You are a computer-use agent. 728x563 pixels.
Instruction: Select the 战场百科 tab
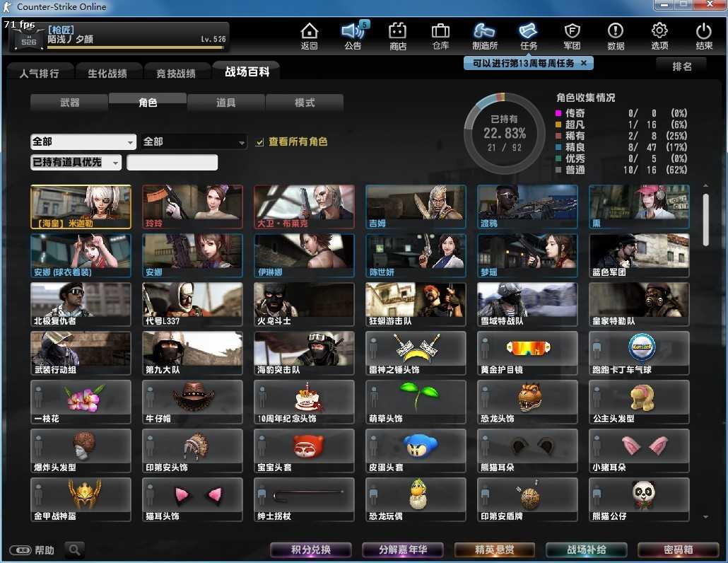(247, 71)
